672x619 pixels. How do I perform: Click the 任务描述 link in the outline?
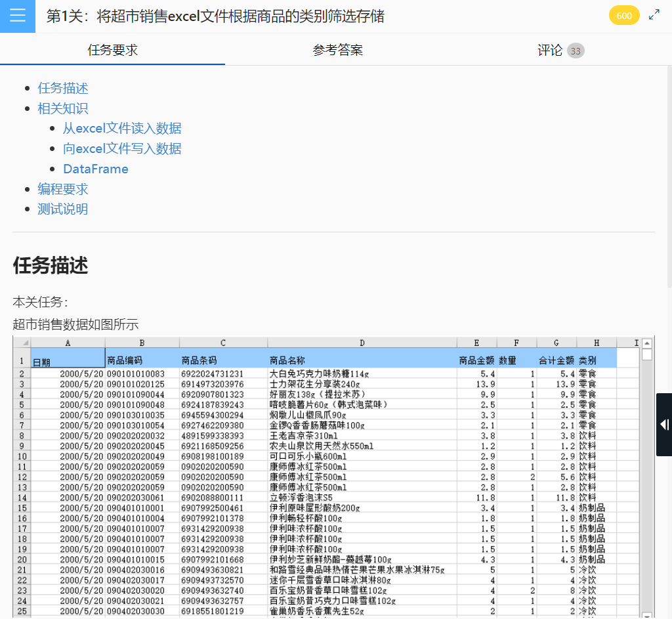click(x=62, y=88)
